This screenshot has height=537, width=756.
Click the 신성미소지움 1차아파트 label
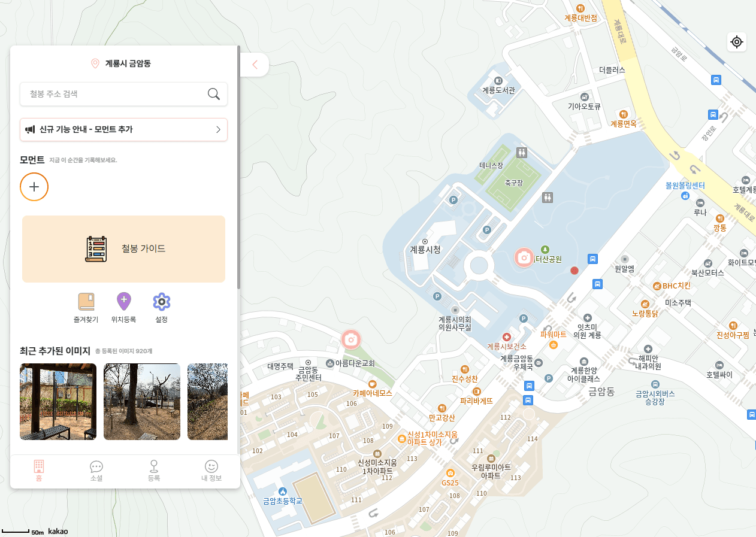[377, 466]
